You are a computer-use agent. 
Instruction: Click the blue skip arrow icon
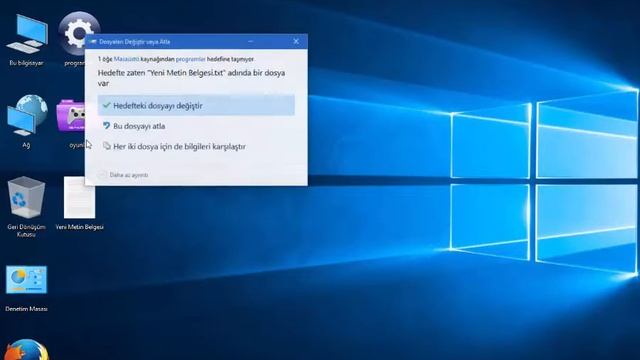pos(107,126)
